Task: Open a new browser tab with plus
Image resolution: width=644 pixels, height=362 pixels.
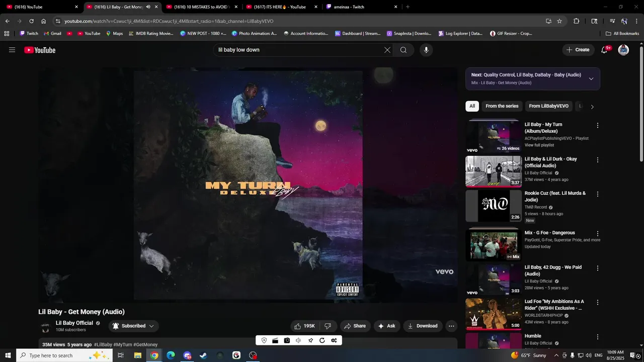Action: (x=408, y=7)
